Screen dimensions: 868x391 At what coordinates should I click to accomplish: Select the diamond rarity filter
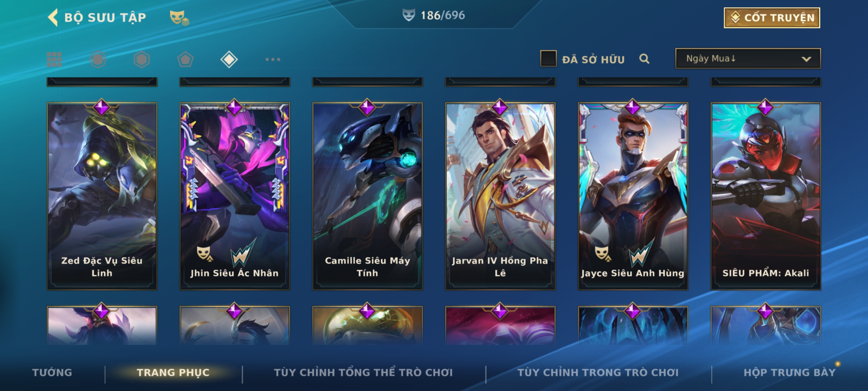[x=229, y=59]
